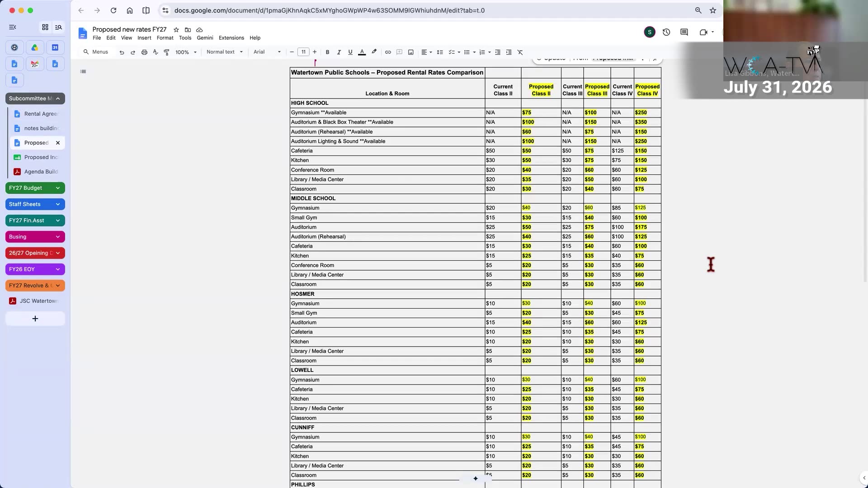Viewport: 868px width, 488px height.
Task: Add a new tab with plus button
Action: pyautogui.click(x=35, y=319)
